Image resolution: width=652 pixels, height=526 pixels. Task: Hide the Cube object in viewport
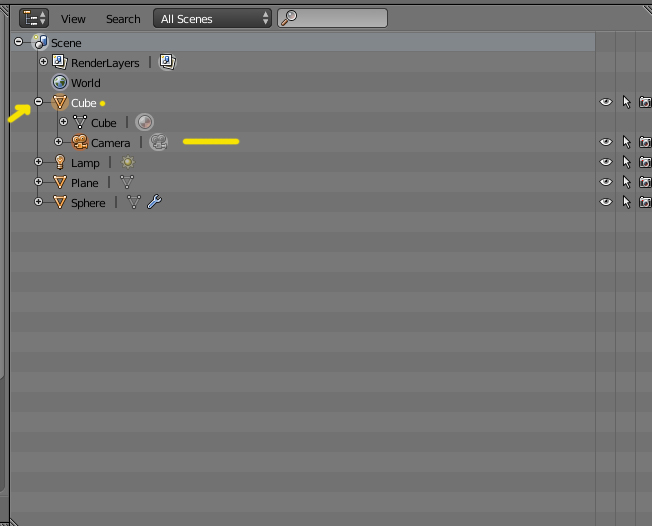606,102
